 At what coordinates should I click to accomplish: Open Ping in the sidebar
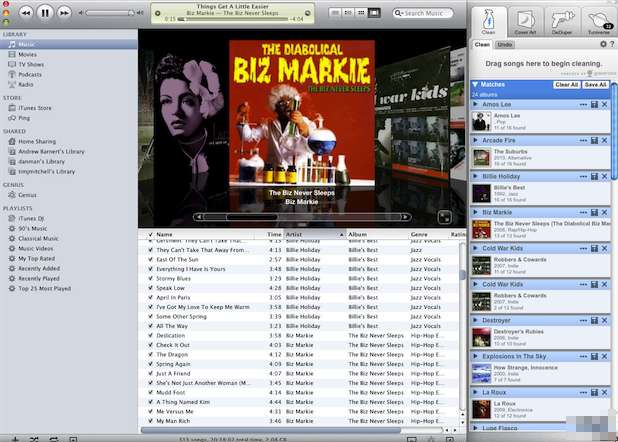click(x=24, y=118)
